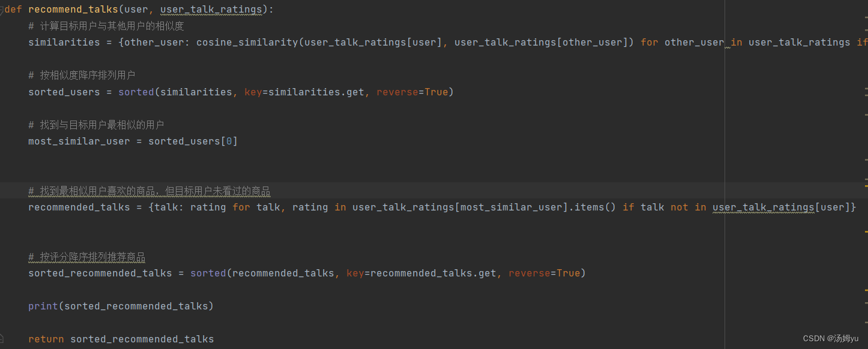Screen dimensions: 868x349
Task: Click the comment about sorting by rating
Action: click(87, 257)
